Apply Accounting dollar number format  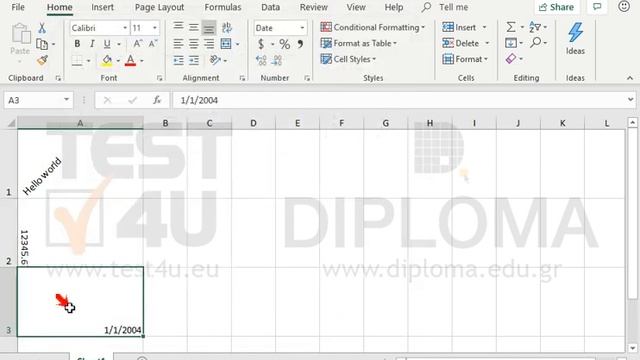(x=261, y=44)
